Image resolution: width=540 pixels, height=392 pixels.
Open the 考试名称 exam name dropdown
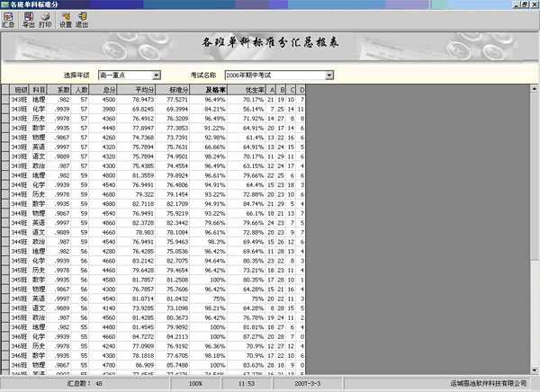(x=328, y=75)
